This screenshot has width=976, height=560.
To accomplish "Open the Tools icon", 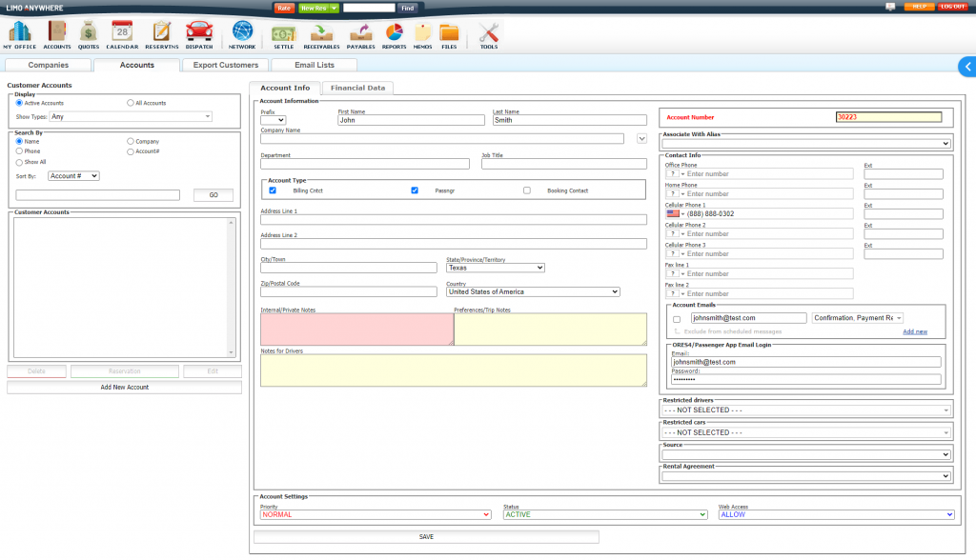I will click(x=488, y=33).
